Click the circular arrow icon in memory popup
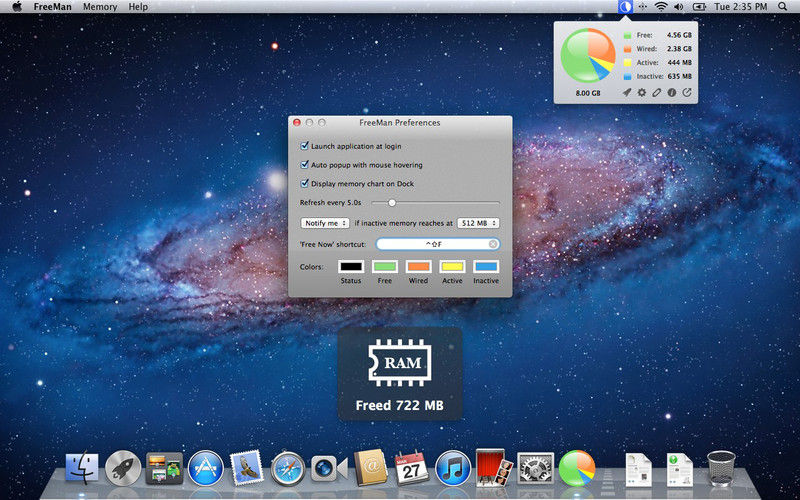The image size is (800, 500). [687, 92]
